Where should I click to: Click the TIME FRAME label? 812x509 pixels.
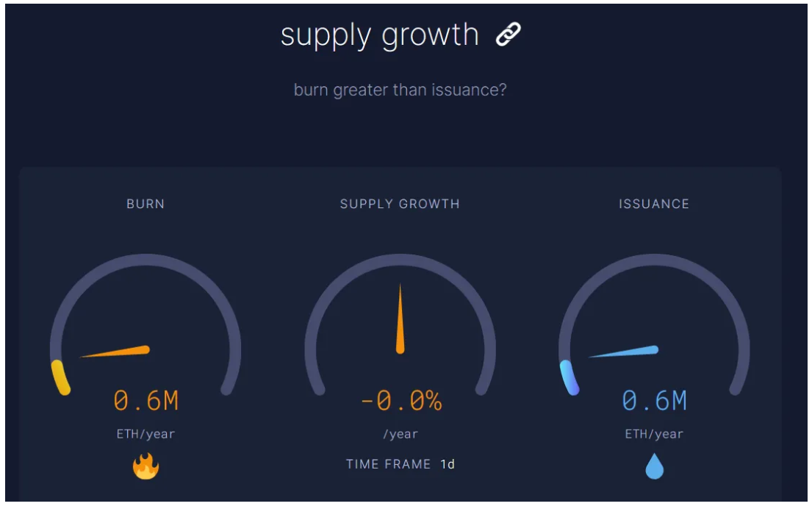coord(389,464)
